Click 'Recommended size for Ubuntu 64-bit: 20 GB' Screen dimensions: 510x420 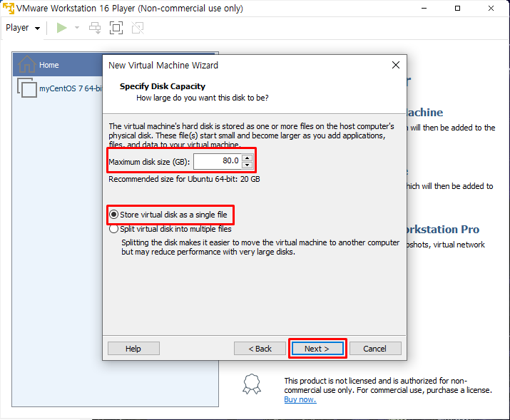184,179
